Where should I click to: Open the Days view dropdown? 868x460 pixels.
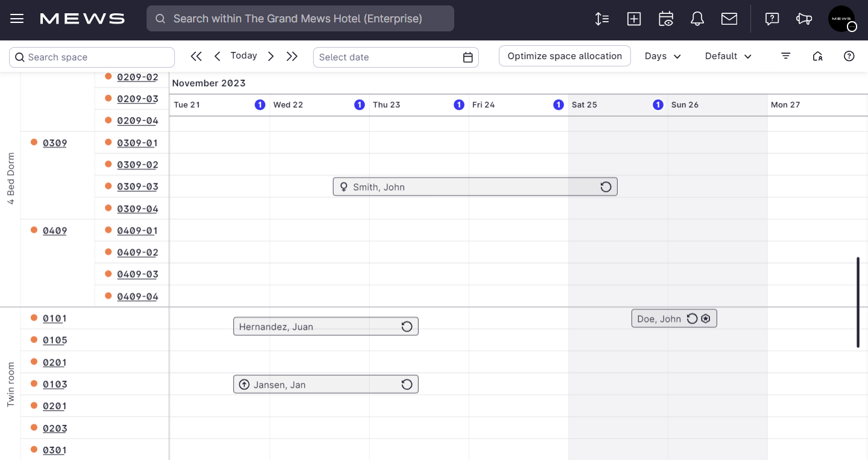point(662,56)
